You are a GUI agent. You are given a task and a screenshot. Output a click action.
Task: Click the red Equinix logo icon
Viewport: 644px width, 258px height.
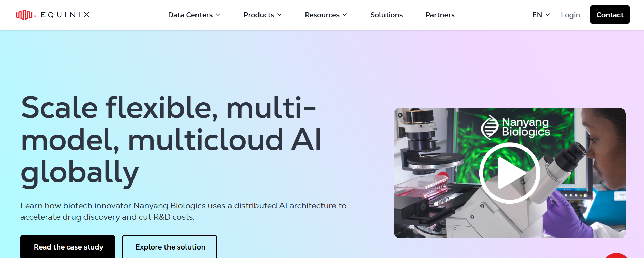(x=25, y=15)
